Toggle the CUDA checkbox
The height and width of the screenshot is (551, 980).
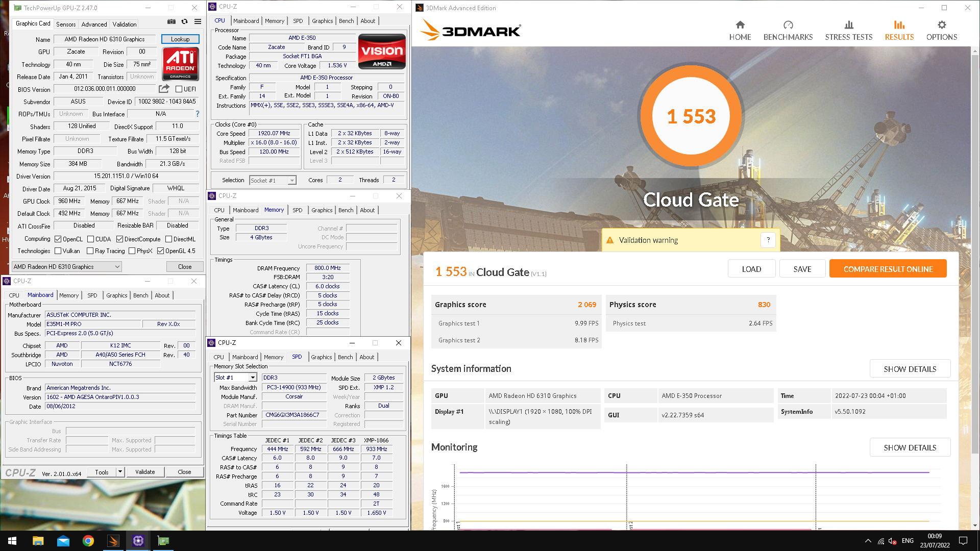click(90, 239)
